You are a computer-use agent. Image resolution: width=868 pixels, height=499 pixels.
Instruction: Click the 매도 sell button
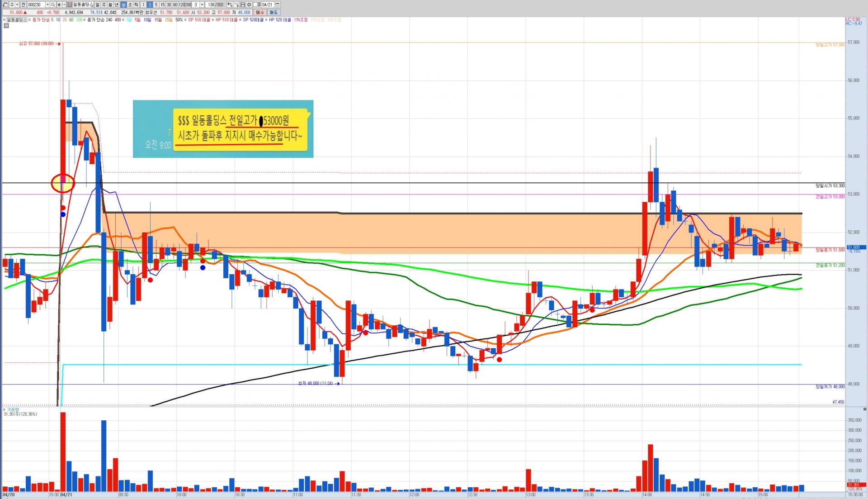(274, 12)
